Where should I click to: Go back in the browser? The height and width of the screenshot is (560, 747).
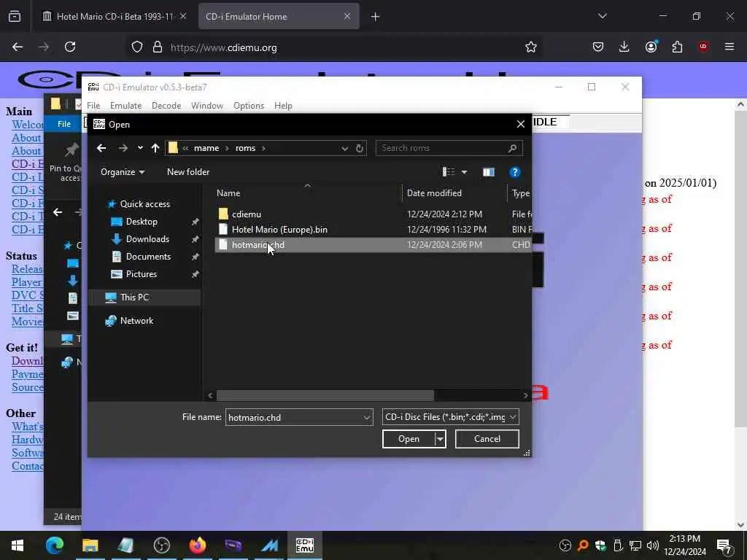pyautogui.click(x=18, y=47)
